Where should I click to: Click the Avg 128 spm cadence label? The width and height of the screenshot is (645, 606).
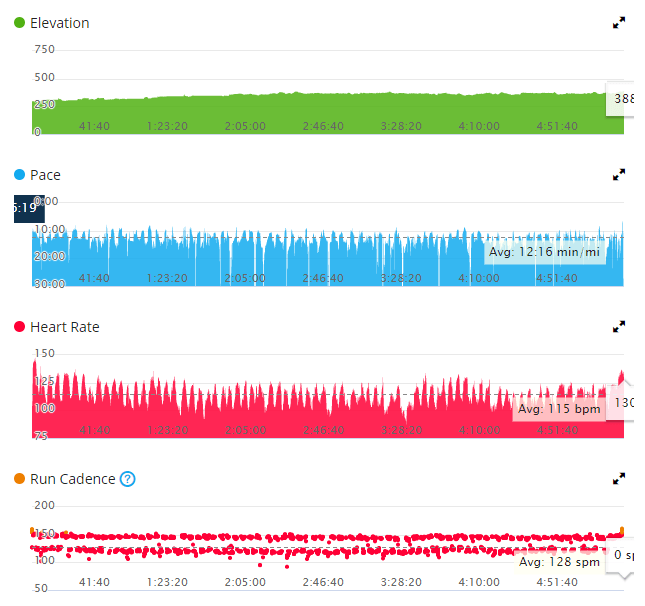point(559,562)
